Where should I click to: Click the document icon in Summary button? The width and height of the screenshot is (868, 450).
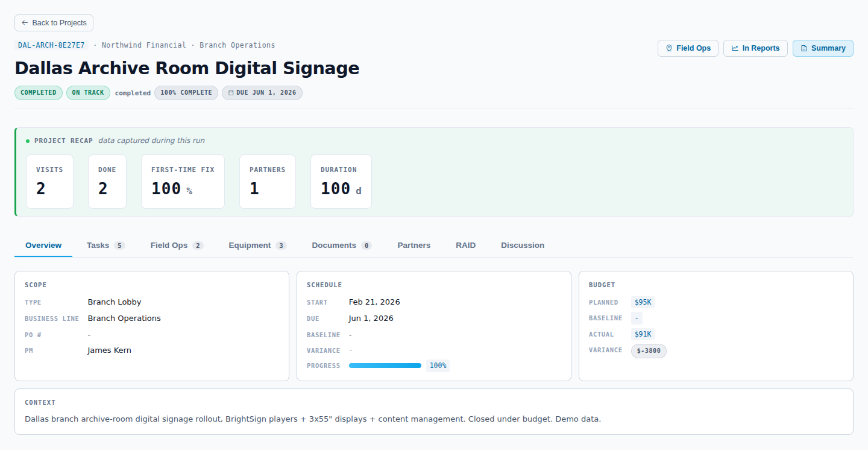[x=804, y=48]
